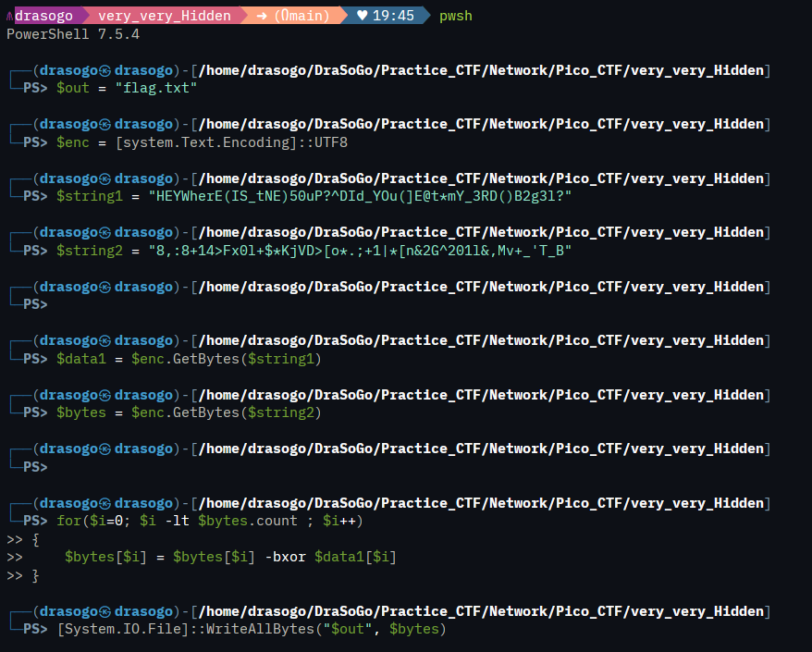Click the arrow icon before (main)
Viewport: 812px width, 652px height.
pos(262,16)
